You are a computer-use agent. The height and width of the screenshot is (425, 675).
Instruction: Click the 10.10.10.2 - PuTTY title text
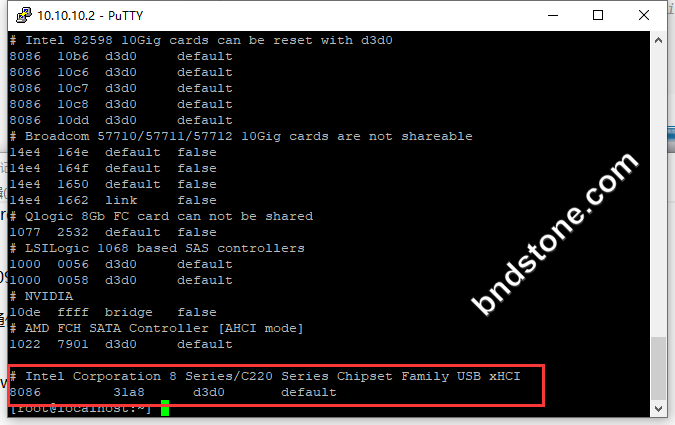tap(90, 16)
